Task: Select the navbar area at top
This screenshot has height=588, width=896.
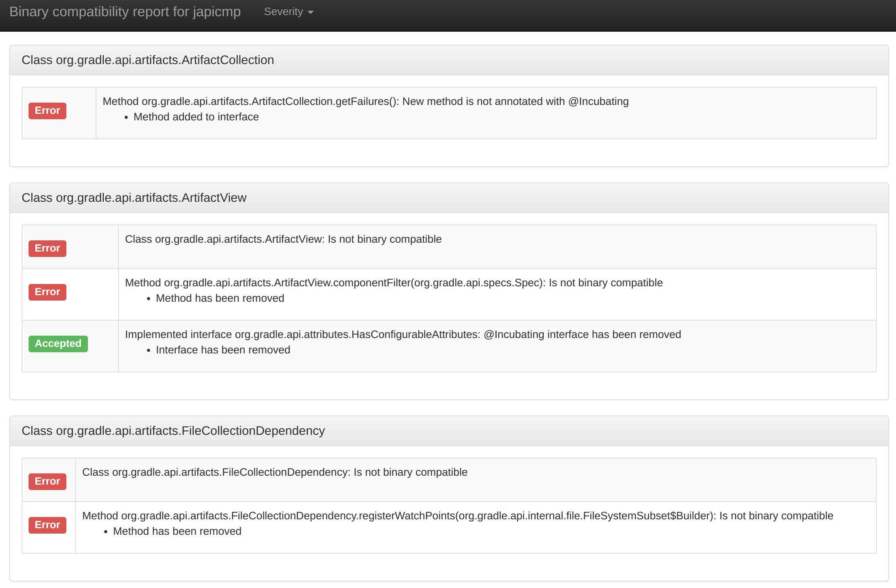Action: pos(579,15)
